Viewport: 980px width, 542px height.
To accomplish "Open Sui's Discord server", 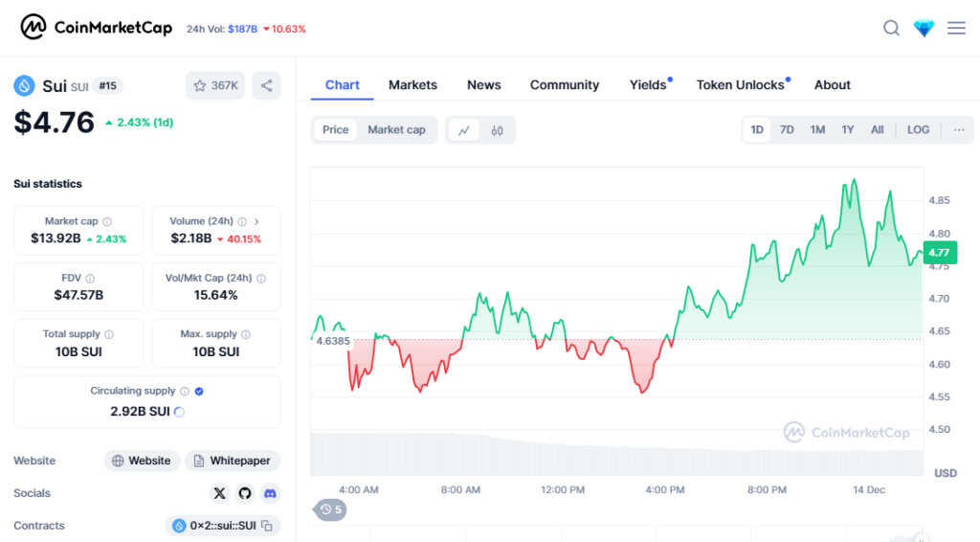I will (x=270, y=493).
